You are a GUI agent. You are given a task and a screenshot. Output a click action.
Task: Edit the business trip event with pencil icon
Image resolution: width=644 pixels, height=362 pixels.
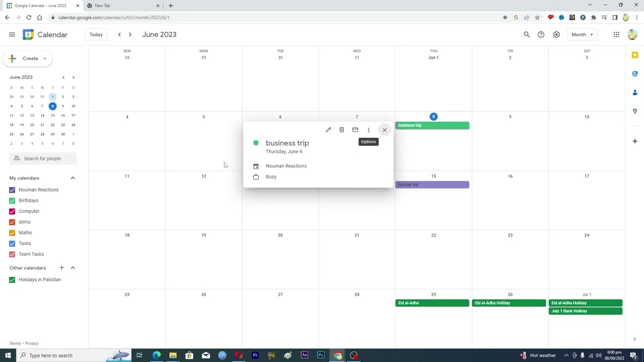[x=328, y=130]
